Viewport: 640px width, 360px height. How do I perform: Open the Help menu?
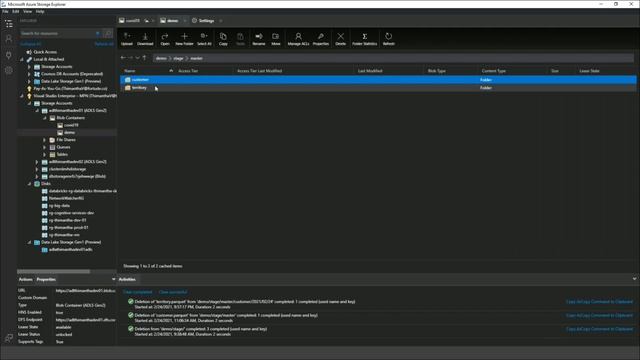[x=40, y=11]
